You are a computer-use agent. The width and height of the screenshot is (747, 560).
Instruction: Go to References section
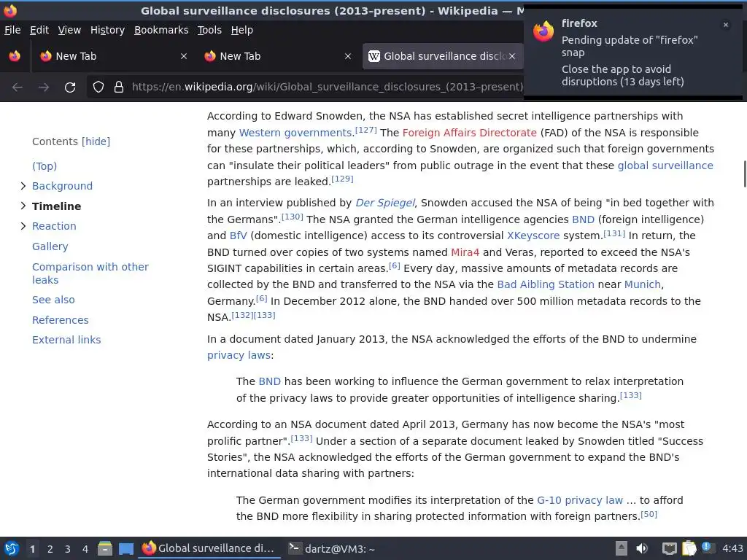tap(60, 320)
